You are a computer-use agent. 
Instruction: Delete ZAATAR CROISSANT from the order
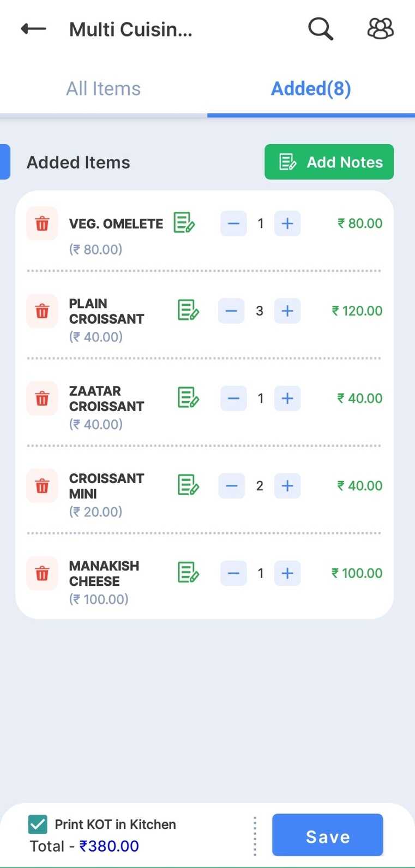coord(42,399)
